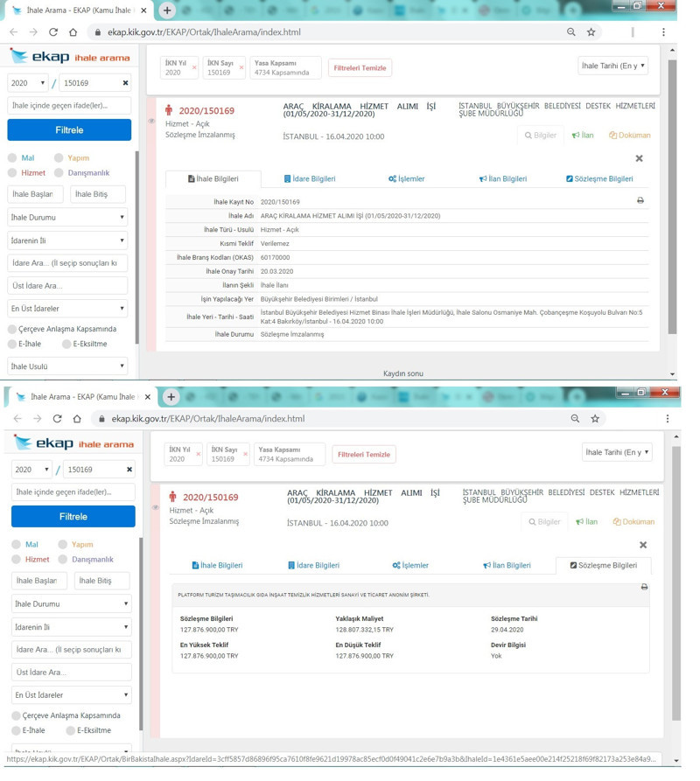The image size is (700, 781).
Task: Open zoom magnifier in top browser address bar
Action: click(571, 31)
